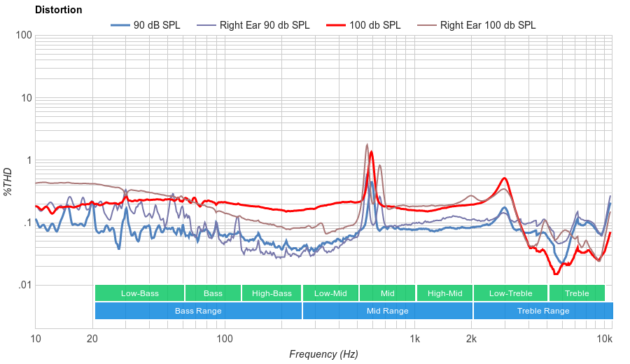Select the green Treble band label
The width and height of the screenshot is (630, 364).
click(x=577, y=293)
